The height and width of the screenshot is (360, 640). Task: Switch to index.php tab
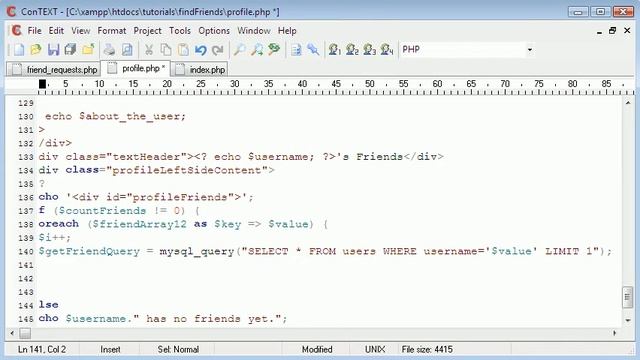click(200, 69)
